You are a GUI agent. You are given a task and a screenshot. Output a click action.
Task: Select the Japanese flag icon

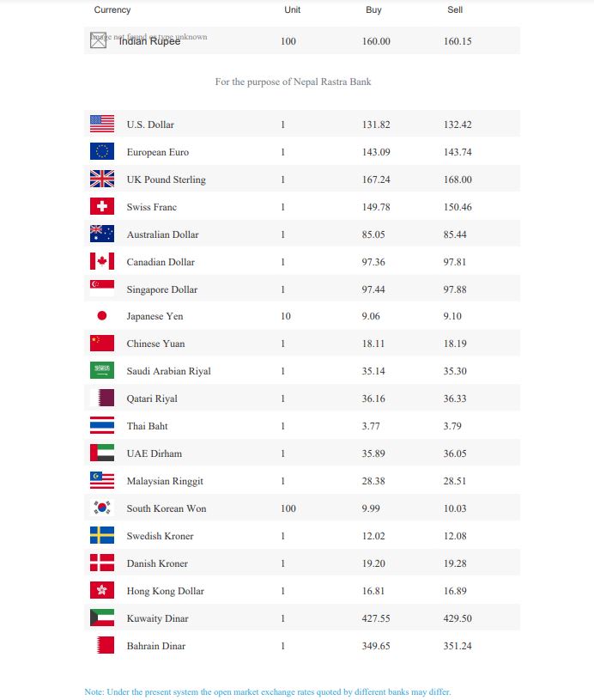tap(102, 315)
